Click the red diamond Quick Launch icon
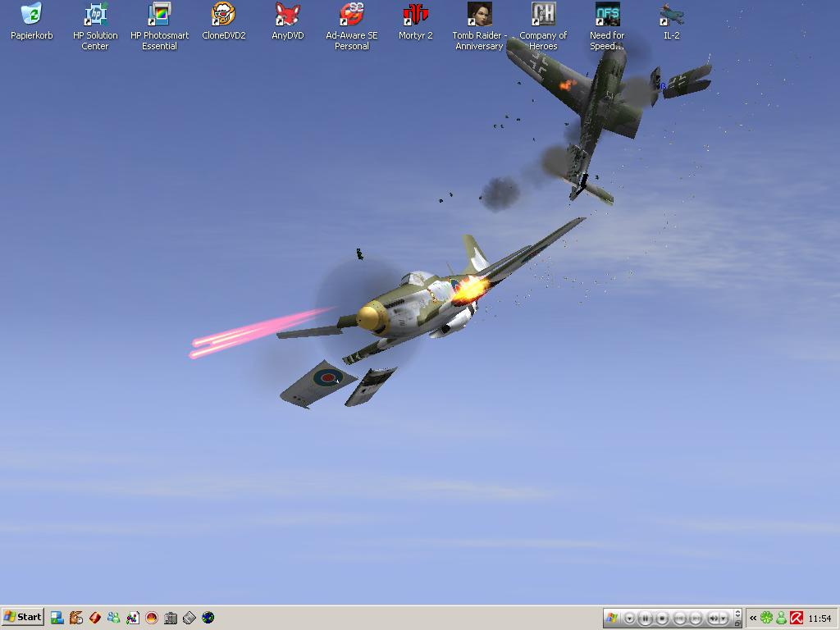 (x=95, y=618)
